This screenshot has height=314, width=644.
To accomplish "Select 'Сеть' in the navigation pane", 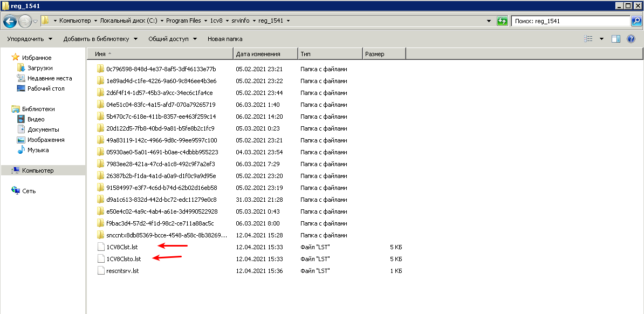I will (x=29, y=191).
